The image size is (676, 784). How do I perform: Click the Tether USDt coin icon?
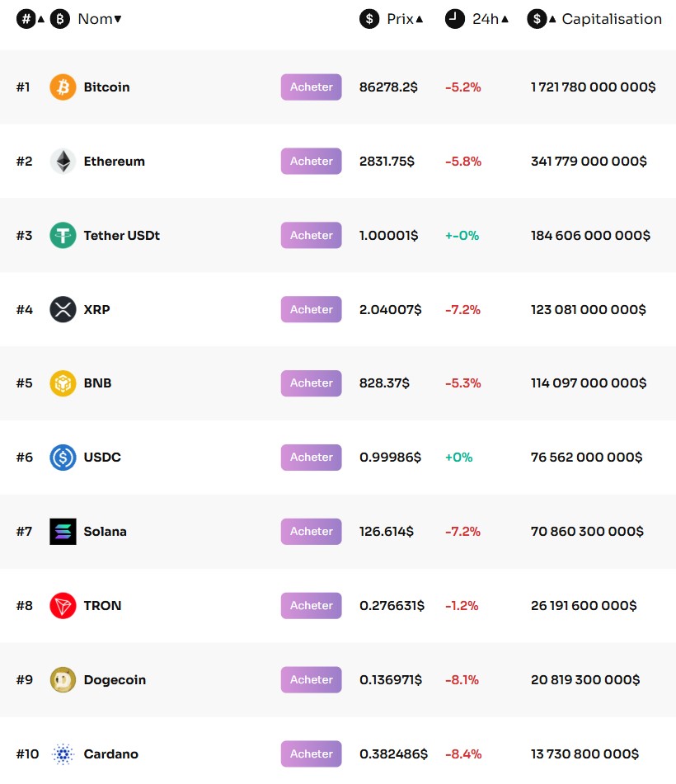pyautogui.click(x=62, y=235)
